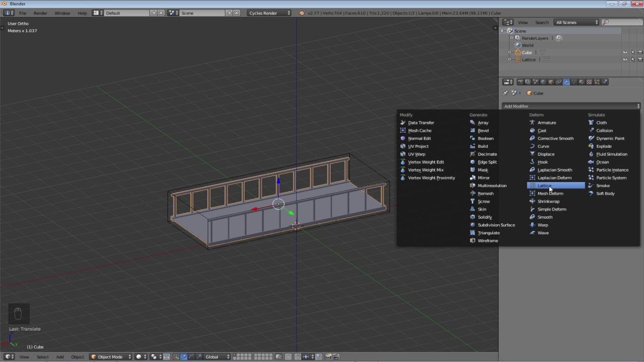Open the Texture properties tab
This screenshot has height=362, width=644.
589,82
